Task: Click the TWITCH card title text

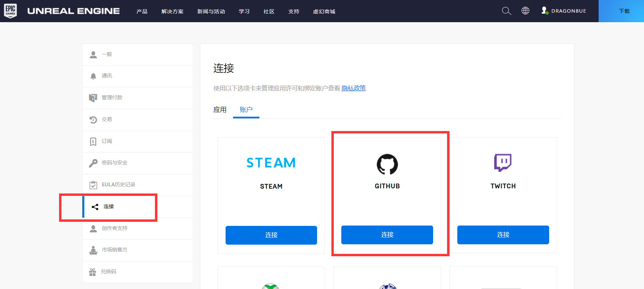Action: 503,186
